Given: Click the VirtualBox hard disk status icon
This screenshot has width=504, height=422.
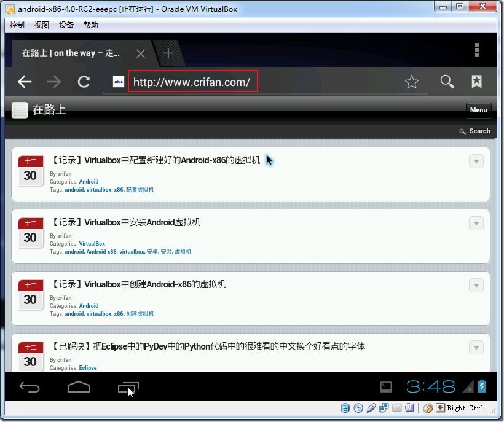Looking at the screenshot, I should click(345, 408).
